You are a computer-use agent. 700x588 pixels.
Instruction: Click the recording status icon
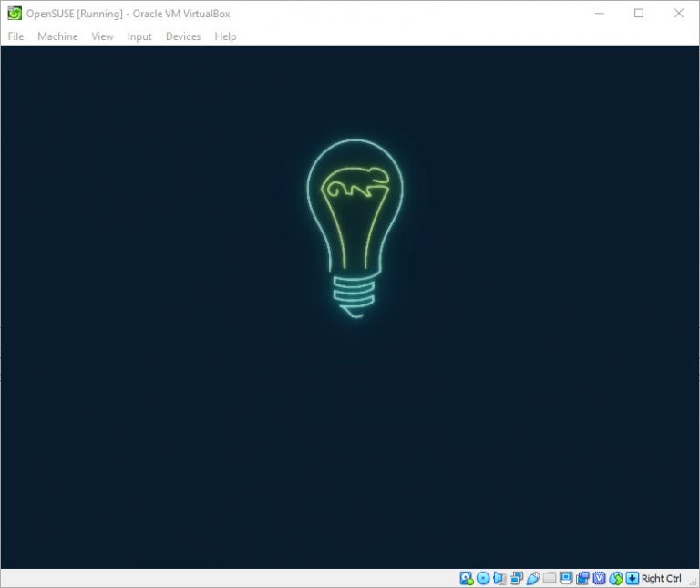(582, 578)
